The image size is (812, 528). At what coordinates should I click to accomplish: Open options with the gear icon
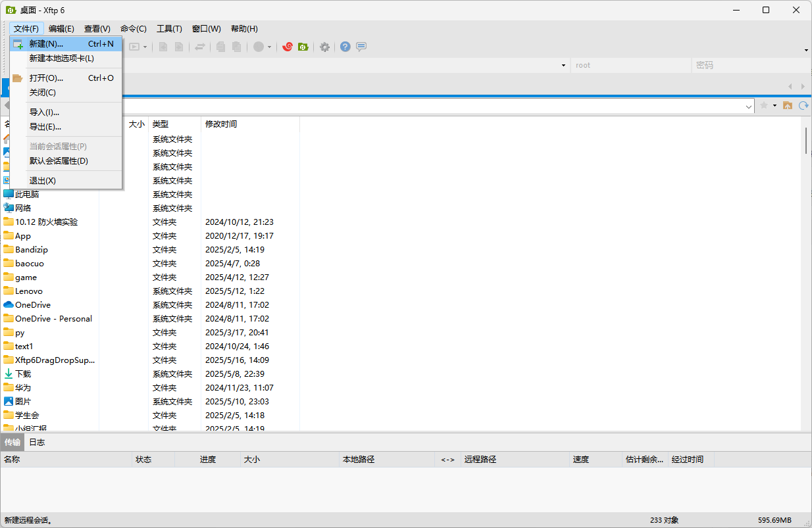click(324, 47)
